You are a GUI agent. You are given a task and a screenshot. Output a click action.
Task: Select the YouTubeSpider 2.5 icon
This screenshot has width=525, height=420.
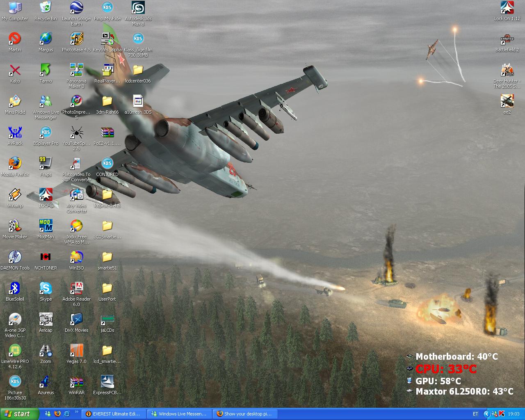76,138
